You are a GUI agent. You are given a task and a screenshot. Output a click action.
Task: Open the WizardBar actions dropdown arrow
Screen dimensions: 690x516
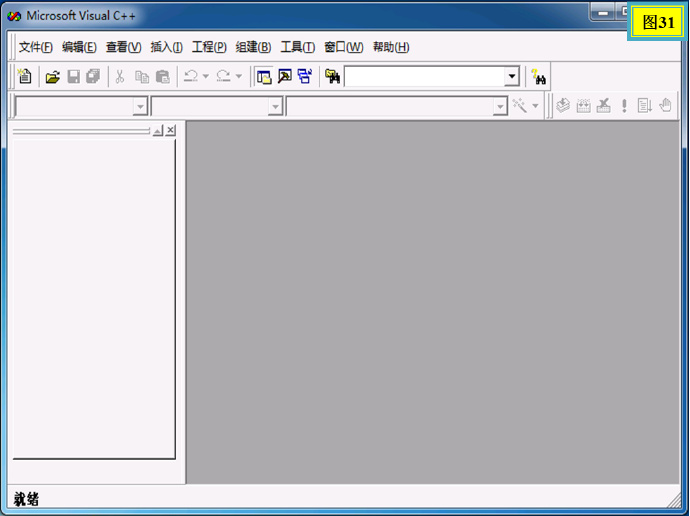[535, 106]
